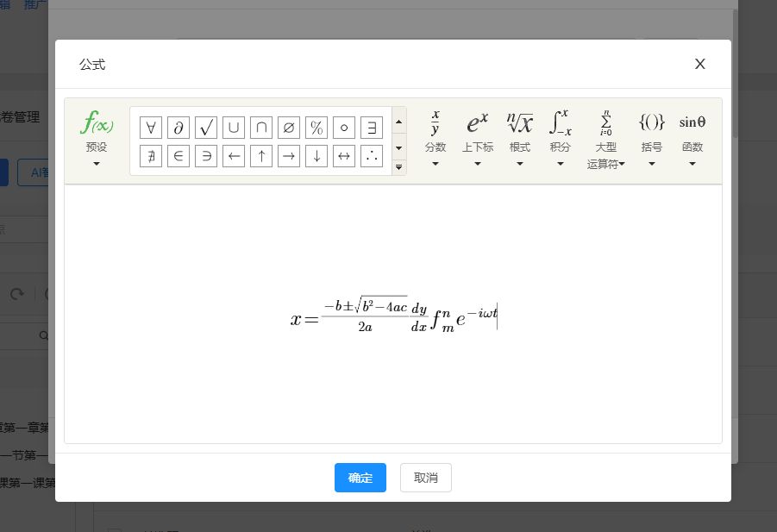
Task: Insert the empty set (∅) symbol
Action: [289, 128]
